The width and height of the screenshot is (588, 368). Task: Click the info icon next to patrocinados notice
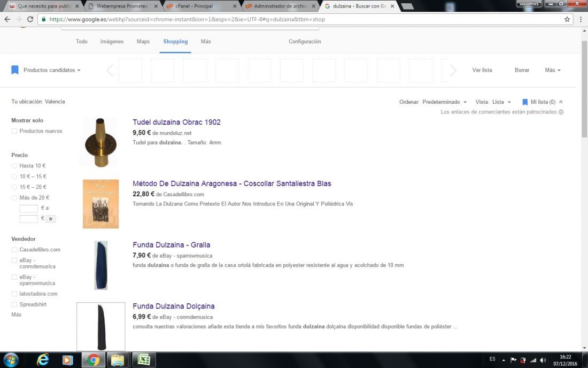(561, 112)
